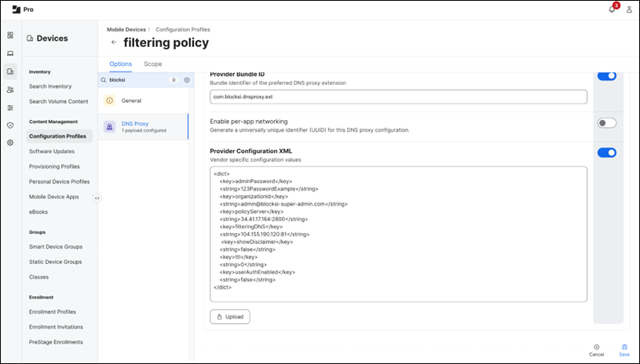Viewport: 640px width, 364px height.
Task: Open the sliders icon in left rail
Action: tap(11, 107)
